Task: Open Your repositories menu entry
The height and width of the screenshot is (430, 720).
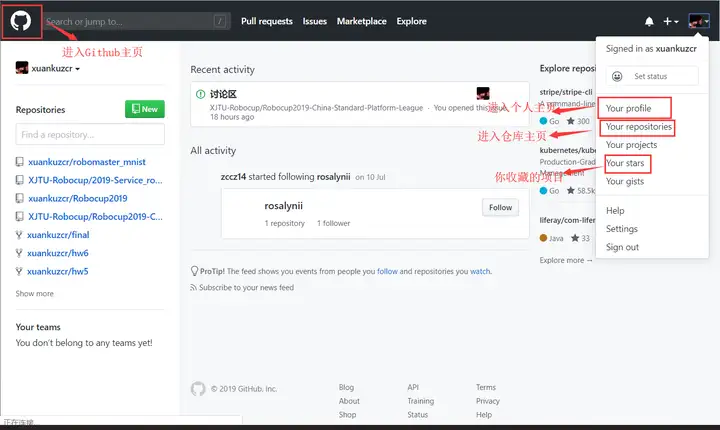Action: click(639, 127)
